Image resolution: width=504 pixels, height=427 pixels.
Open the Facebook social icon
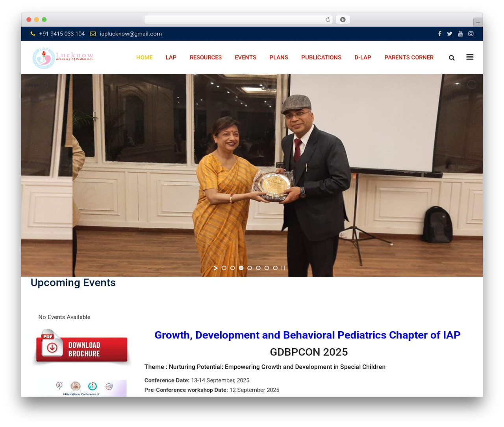[439, 34]
